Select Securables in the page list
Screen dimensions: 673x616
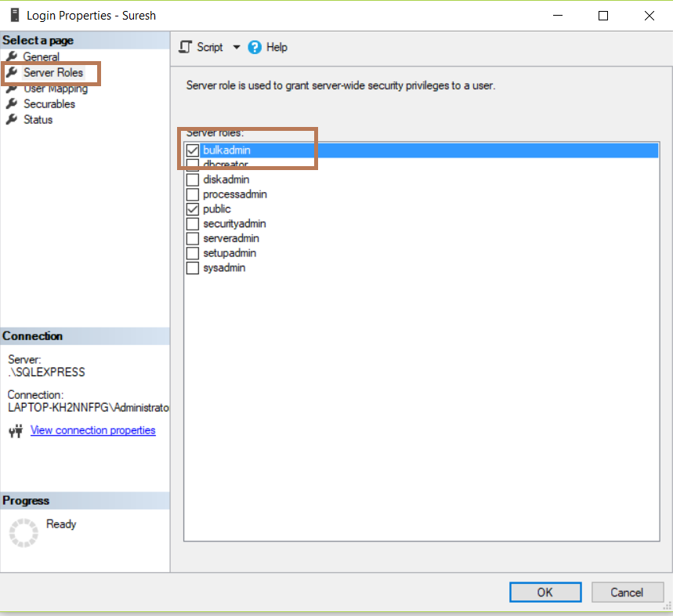click(49, 103)
